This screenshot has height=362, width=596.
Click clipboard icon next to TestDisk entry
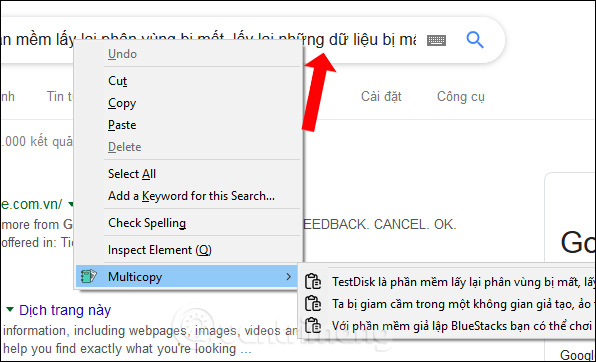pos(313,282)
